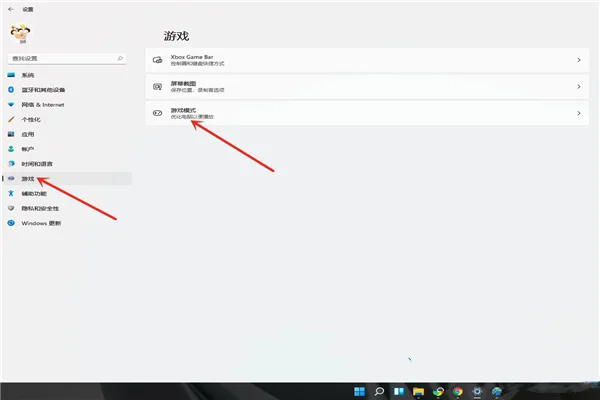Screen dimensions: 600x400
Task: Select the paintbrush icon for 个性化
Action: [x=11, y=119]
